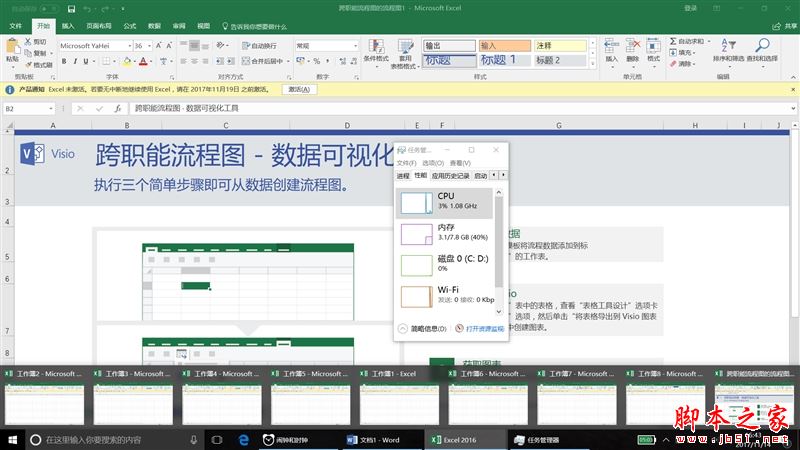The height and width of the screenshot is (450, 800).
Task: Click the Merge and Center (合并后居中) button
Action: click(262, 61)
